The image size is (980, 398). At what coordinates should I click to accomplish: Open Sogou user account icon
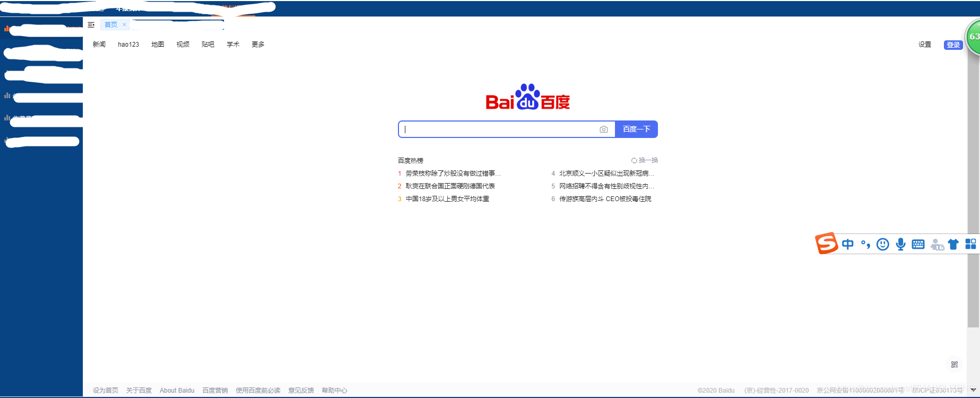pyautogui.click(x=937, y=245)
